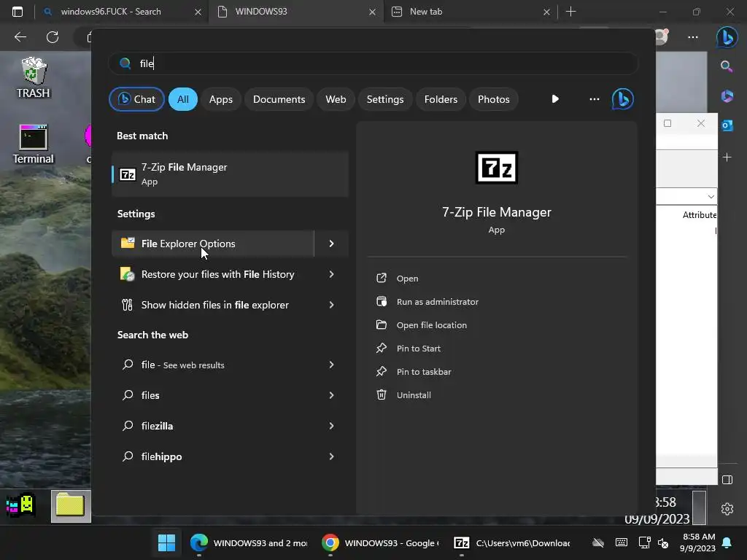Viewport: 747px width, 560px height.
Task: Click the Edge sidebar search icon
Action: (727, 66)
